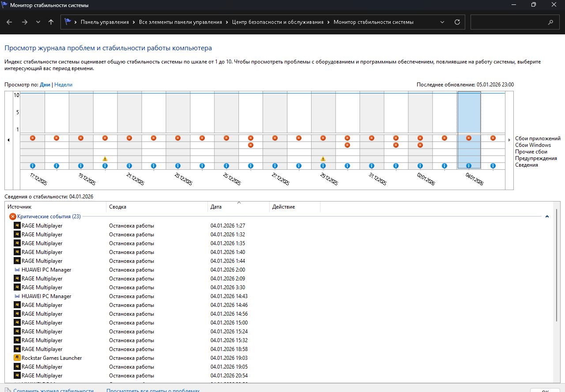Switch the chart view to Дни
Image resolution: width=565 pixels, height=392 pixels.
45,85
